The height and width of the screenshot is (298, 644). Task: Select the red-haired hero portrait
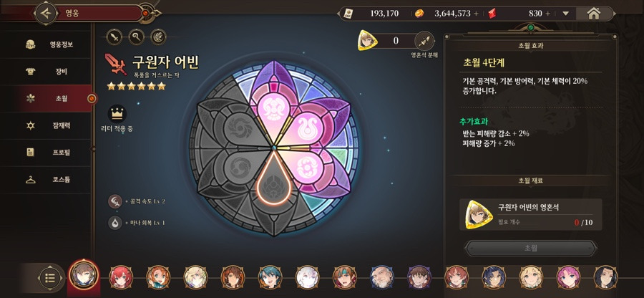121,277
